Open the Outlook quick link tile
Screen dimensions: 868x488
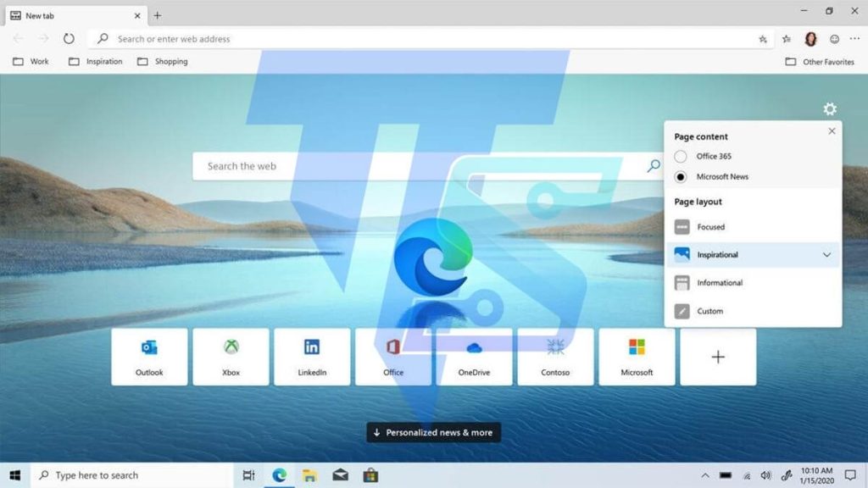tap(149, 357)
